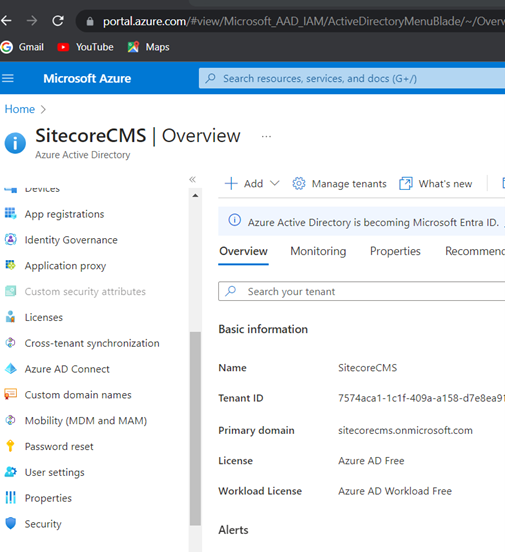Reload the page with refresh icon
The image size is (505, 552).
pos(58,21)
